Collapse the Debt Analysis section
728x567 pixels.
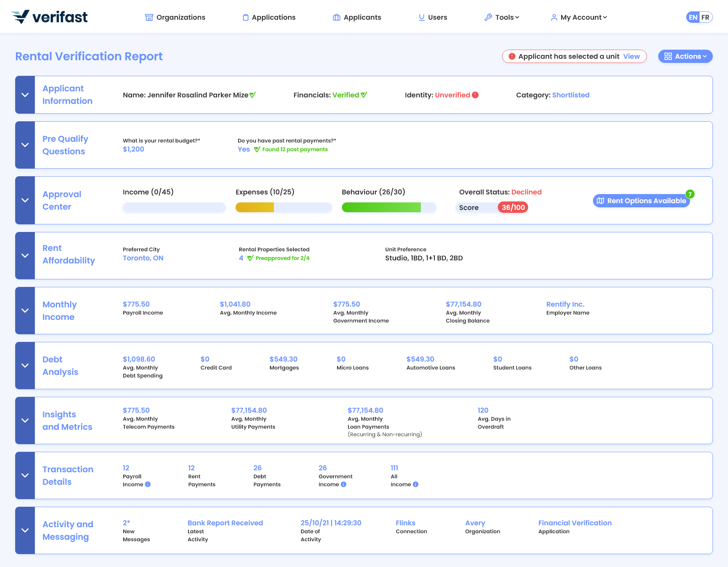25,365
